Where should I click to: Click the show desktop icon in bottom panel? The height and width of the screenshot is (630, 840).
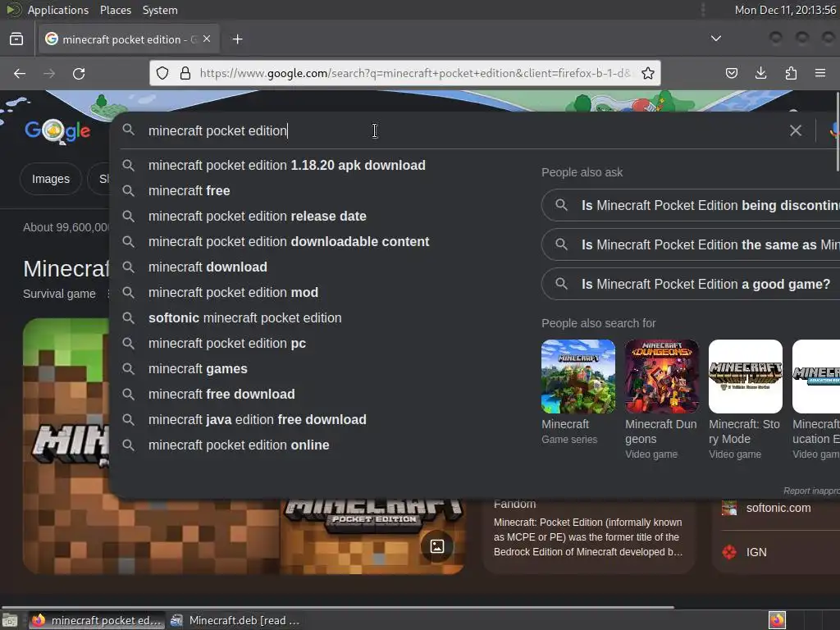(x=10, y=620)
